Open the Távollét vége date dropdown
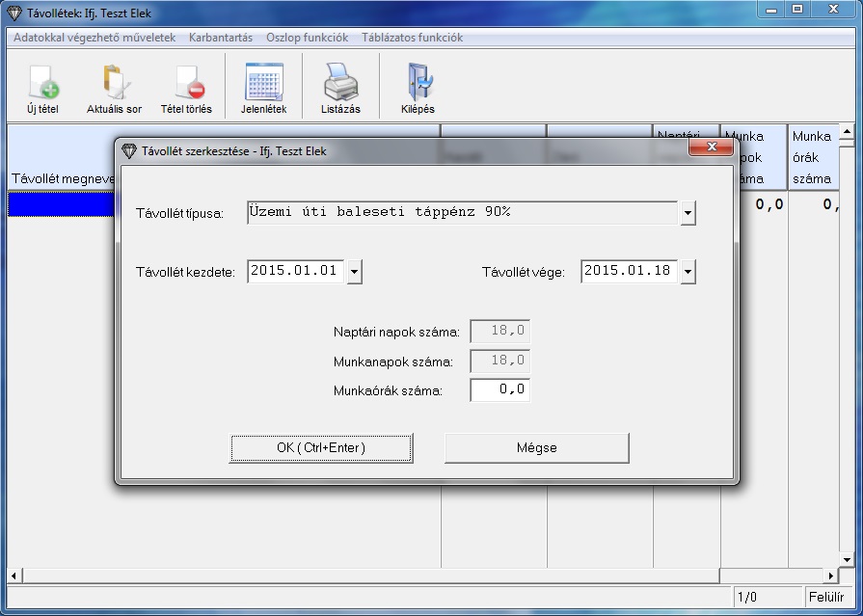This screenshot has height=616, width=863. coord(688,272)
